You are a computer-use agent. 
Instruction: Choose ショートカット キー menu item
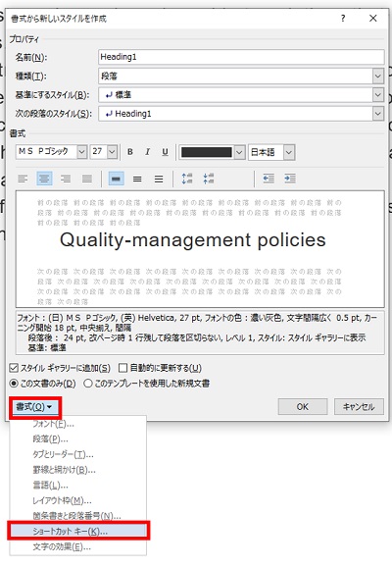78,532
